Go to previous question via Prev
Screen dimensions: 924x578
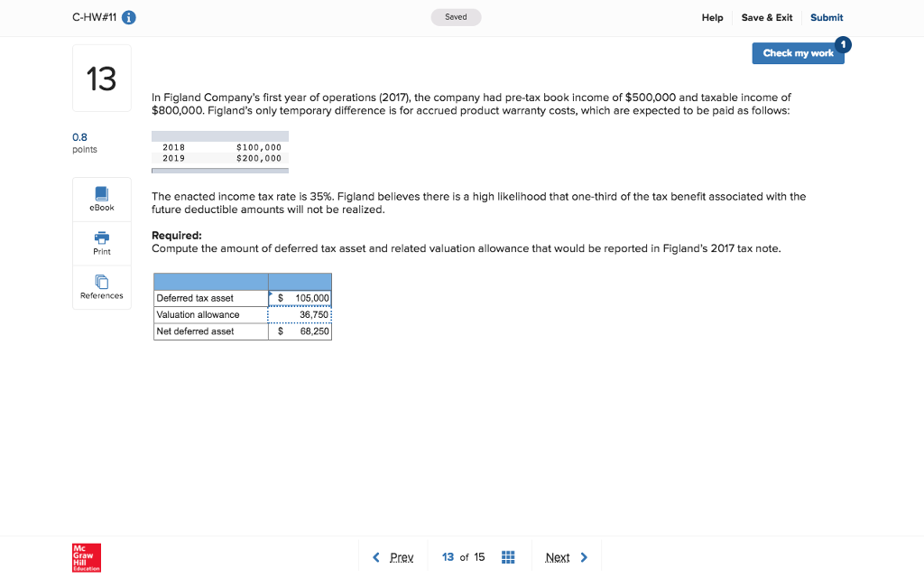click(x=402, y=557)
